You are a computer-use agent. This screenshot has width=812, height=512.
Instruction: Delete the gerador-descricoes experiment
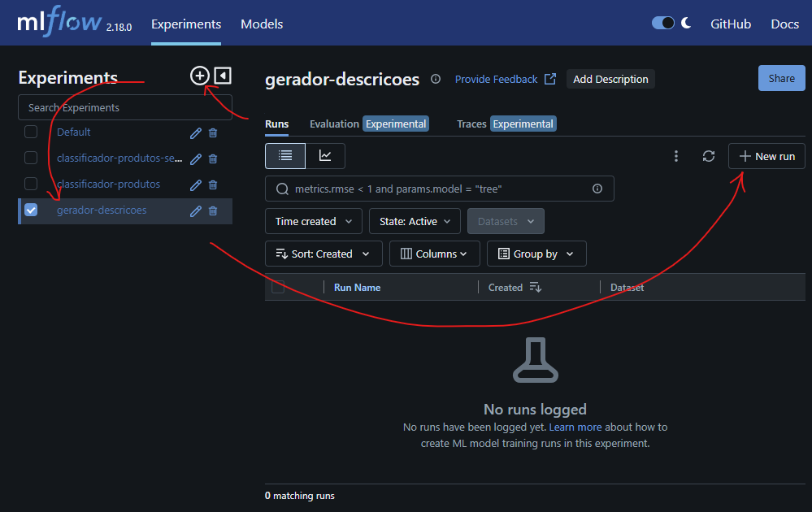click(213, 210)
